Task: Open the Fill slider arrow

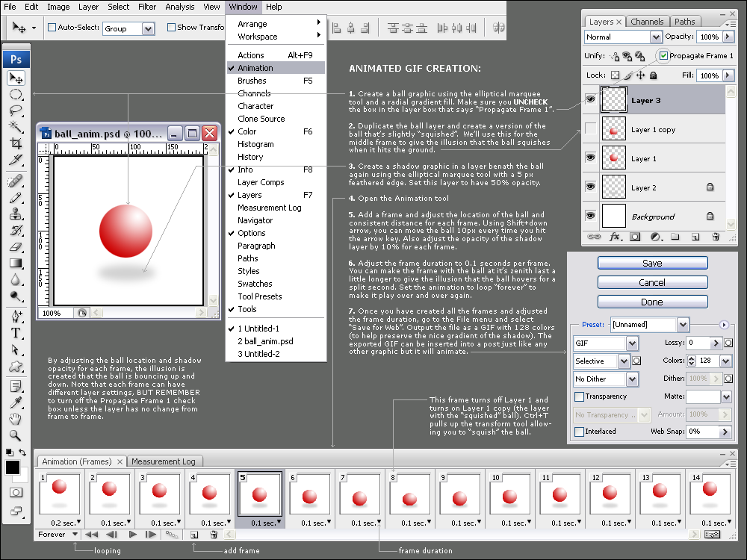Action: pos(728,75)
